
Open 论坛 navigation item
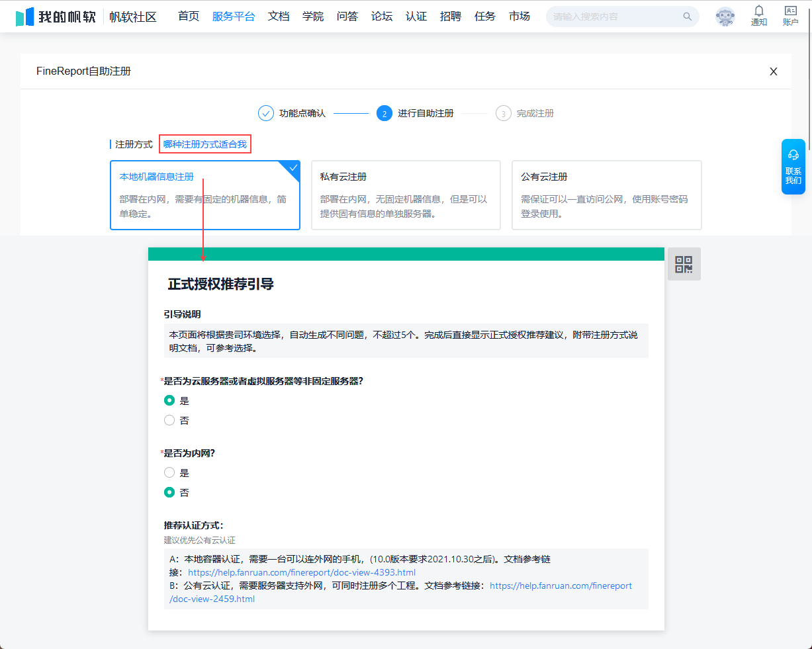click(x=382, y=17)
